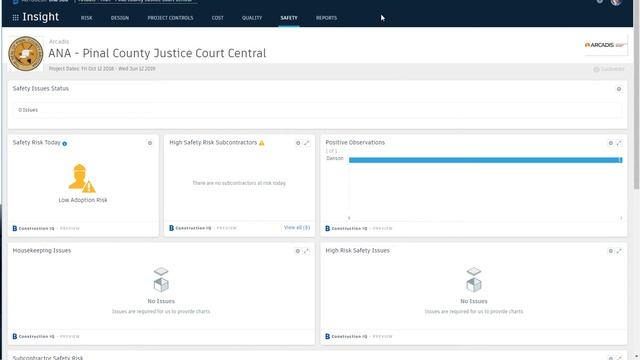Click the Customize button
Screen dimensions: 640x360
609,69
